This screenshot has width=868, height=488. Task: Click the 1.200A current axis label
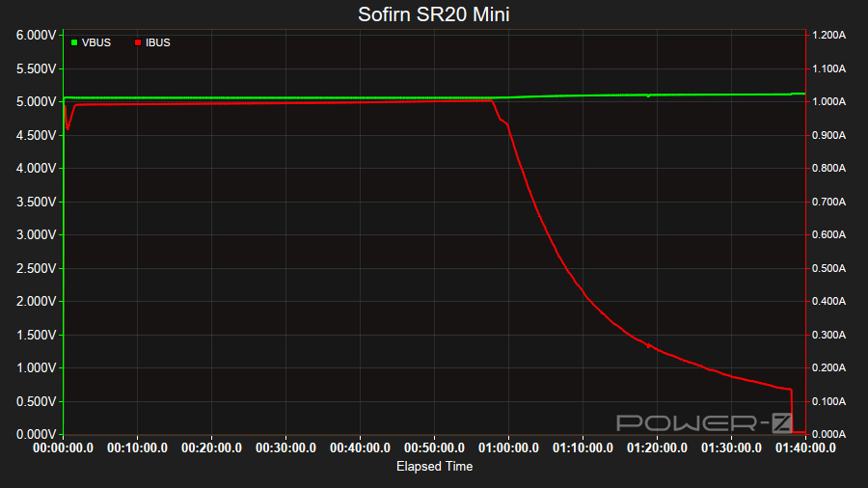[x=828, y=36]
